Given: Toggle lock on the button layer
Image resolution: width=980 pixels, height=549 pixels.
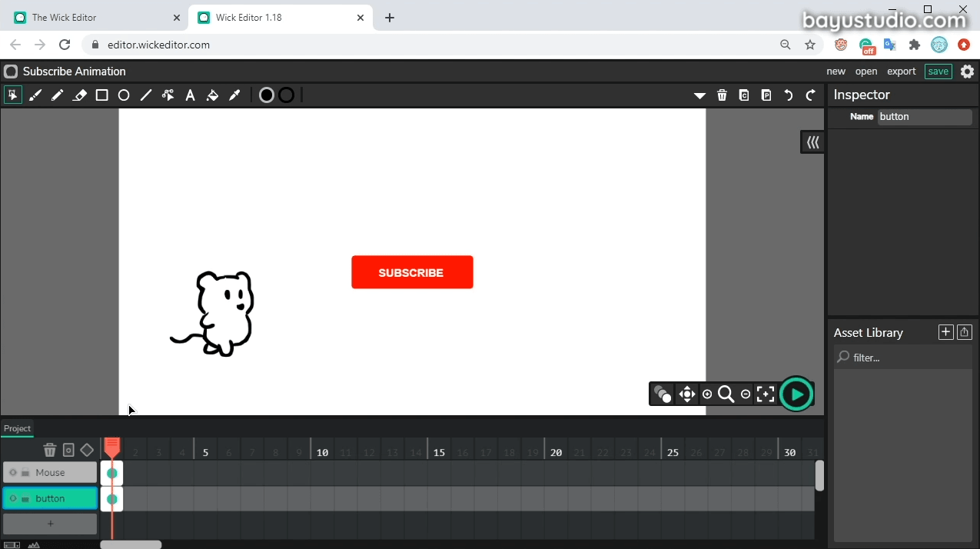Looking at the screenshot, I should pyautogui.click(x=25, y=499).
